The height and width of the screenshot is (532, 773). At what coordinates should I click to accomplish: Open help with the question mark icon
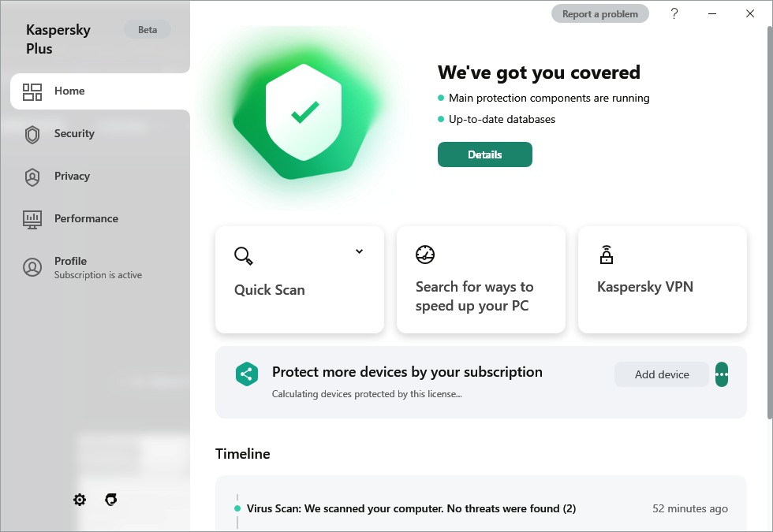(x=674, y=13)
